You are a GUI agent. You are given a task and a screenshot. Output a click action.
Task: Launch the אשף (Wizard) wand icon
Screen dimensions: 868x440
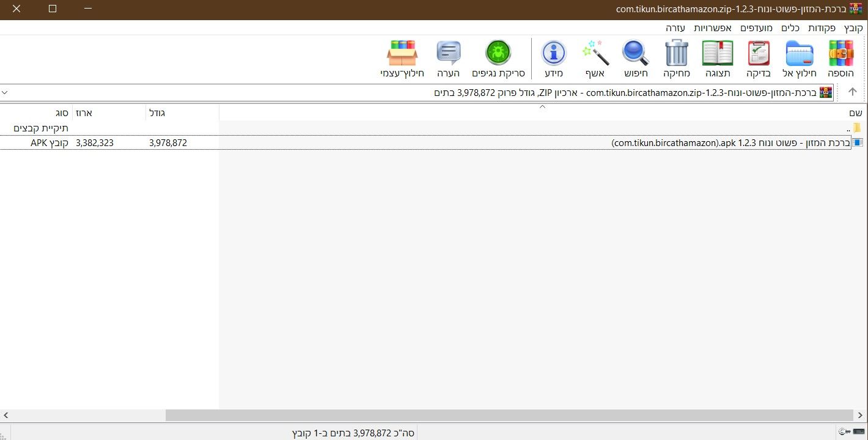[x=595, y=54]
